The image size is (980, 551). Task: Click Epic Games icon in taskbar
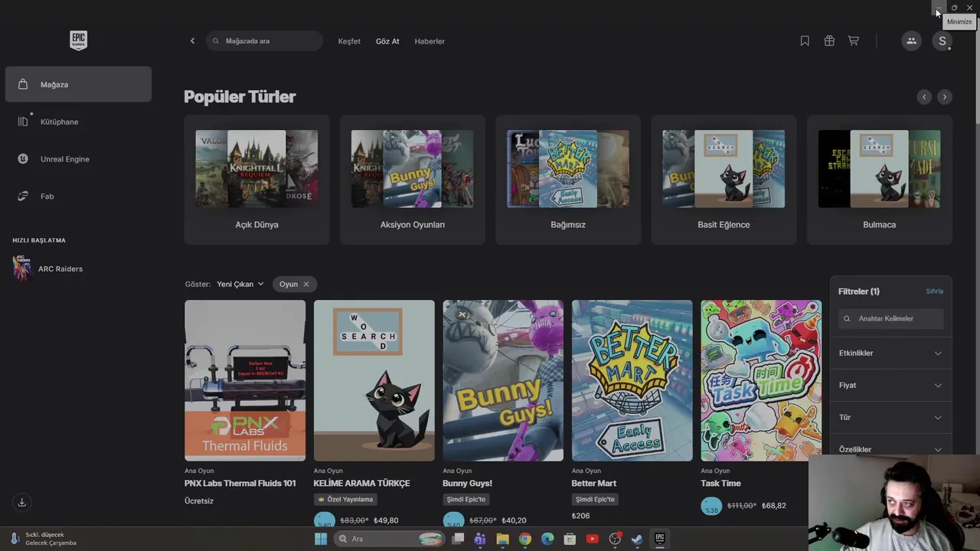point(659,539)
